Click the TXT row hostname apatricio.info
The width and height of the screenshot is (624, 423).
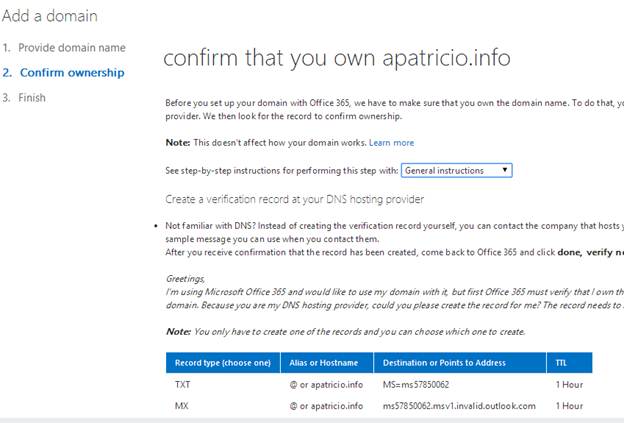click(x=326, y=384)
